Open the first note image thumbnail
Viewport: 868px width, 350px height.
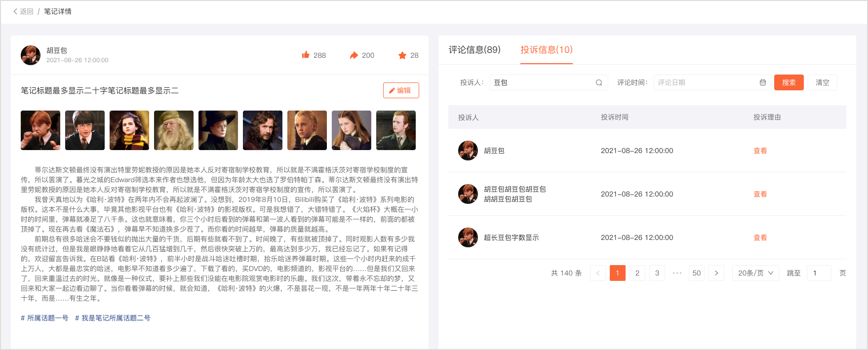[40, 130]
